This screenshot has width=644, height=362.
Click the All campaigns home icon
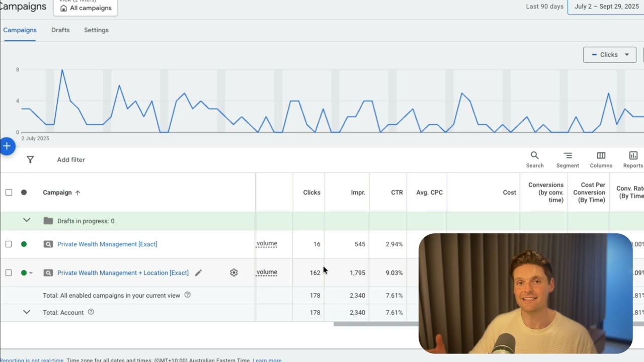click(x=63, y=8)
